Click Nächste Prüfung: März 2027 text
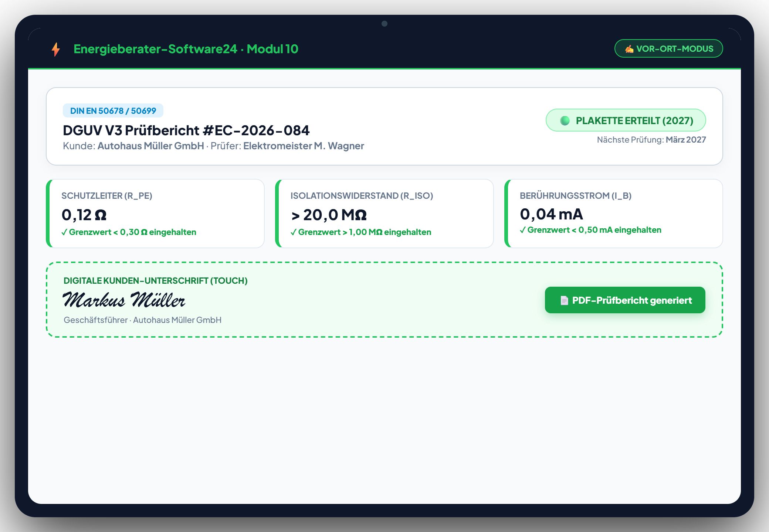The width and height of the screenshot is (769, 532). pyautogui.click(x=651, y=140)
